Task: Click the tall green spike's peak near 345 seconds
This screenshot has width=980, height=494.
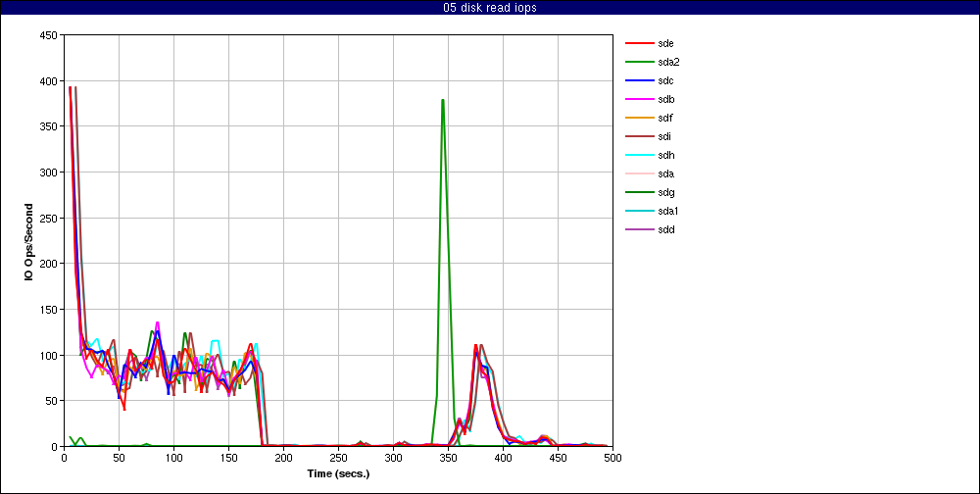Action: coord(443,100)
